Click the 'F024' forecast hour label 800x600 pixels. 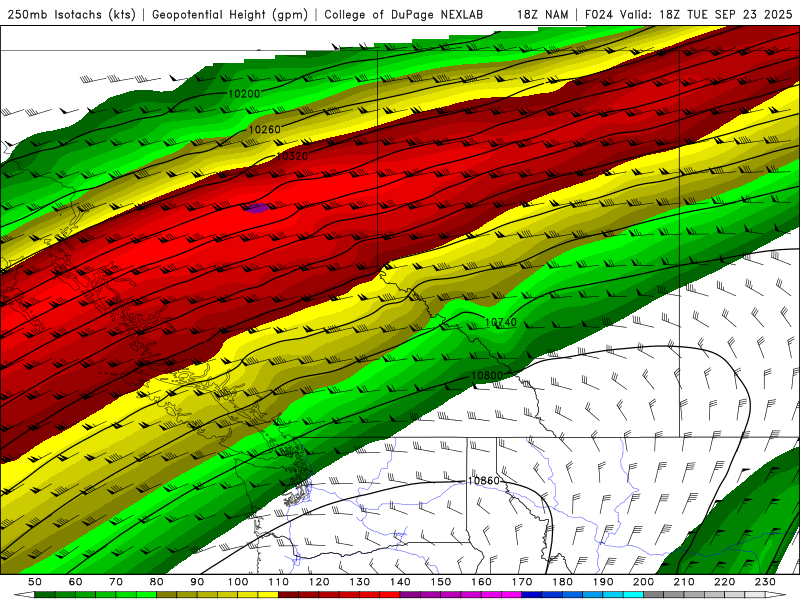click(x=599, y=14)
